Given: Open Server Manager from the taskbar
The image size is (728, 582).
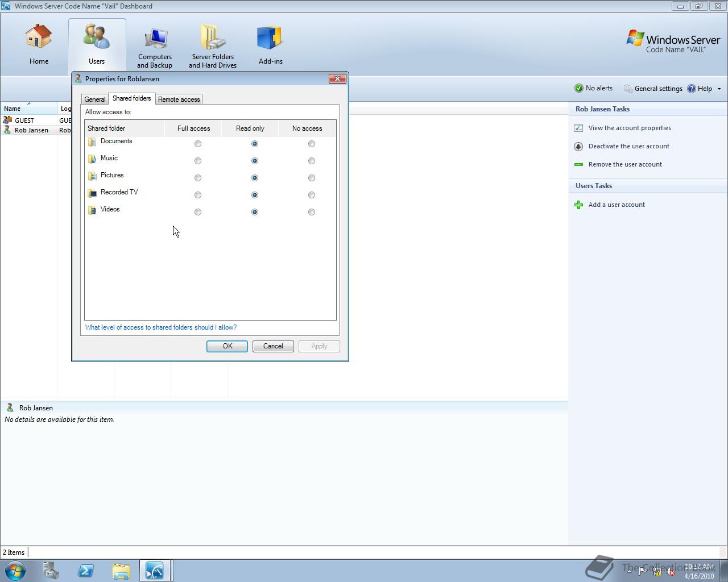Looking at the screenshot, I should tap(51, 571).
